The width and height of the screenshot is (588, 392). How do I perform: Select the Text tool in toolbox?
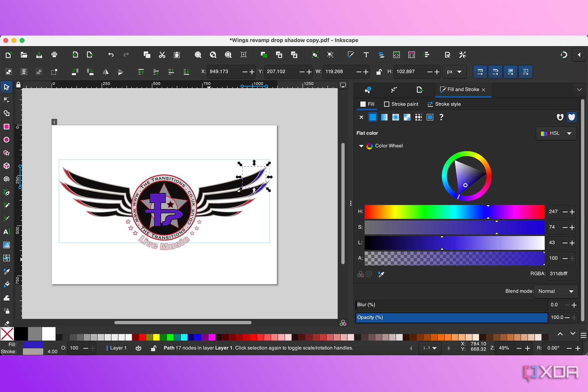[6, 232]
